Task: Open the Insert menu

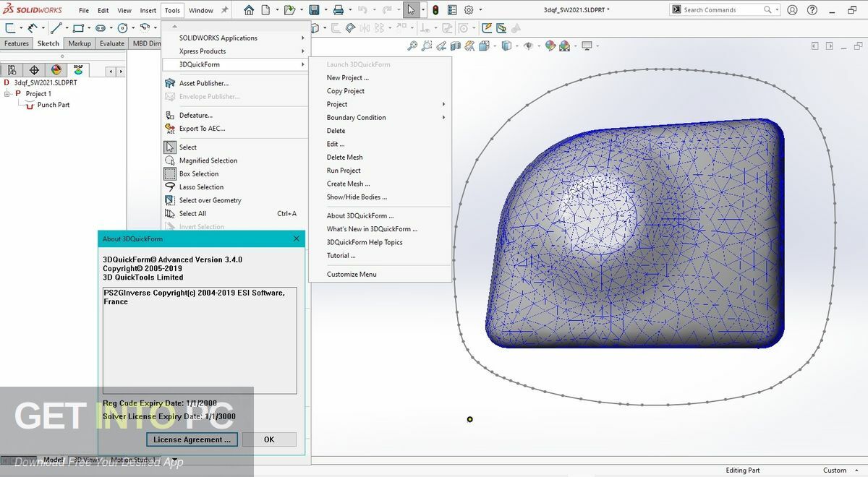Action: (148, 10)
